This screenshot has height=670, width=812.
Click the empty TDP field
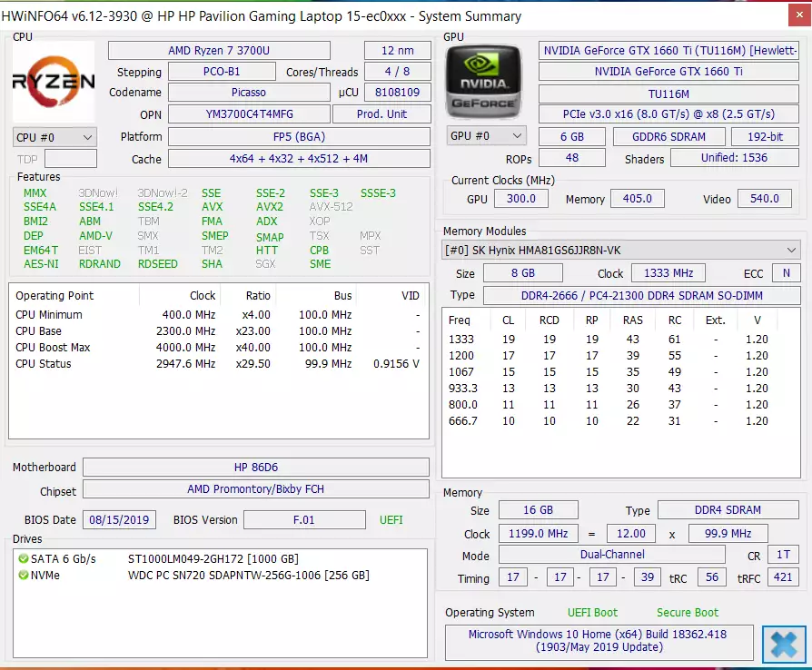pos(71,159)
